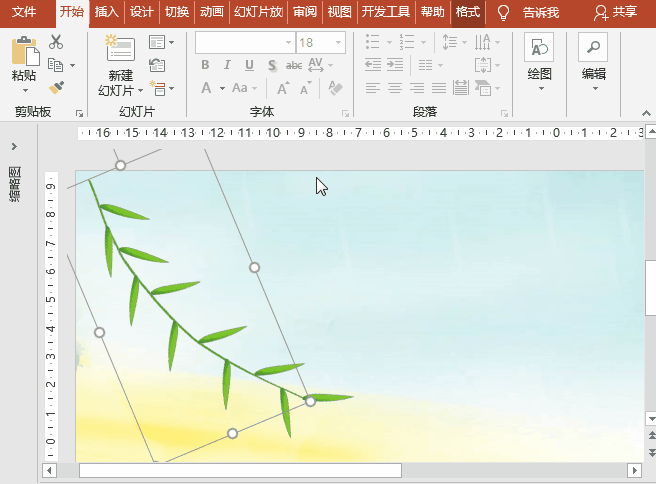
Task: Expand the copy options arrow
Action: click(72, 65)
